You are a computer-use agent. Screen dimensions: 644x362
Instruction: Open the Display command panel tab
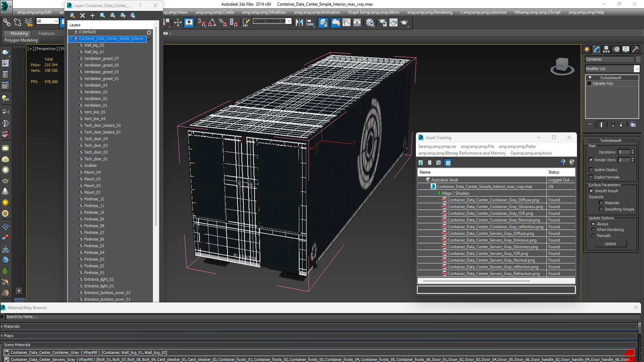(x=626, y=49)
